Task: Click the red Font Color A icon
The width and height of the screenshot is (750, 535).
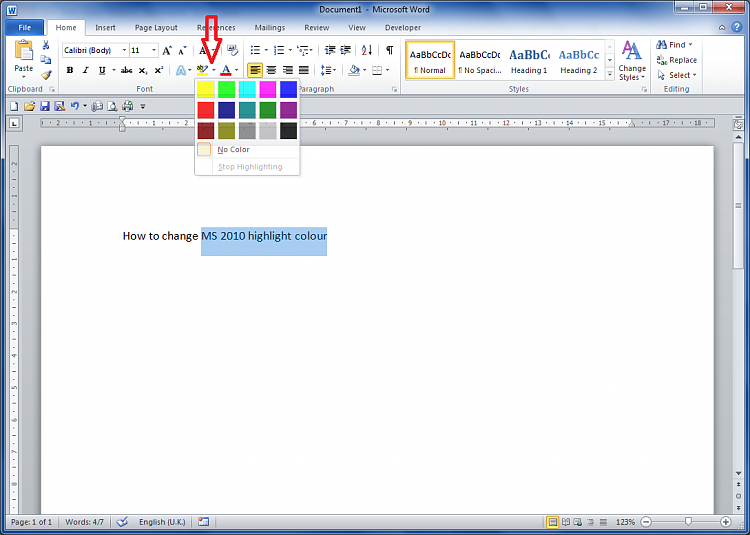Action: click(x=226, y=70)
